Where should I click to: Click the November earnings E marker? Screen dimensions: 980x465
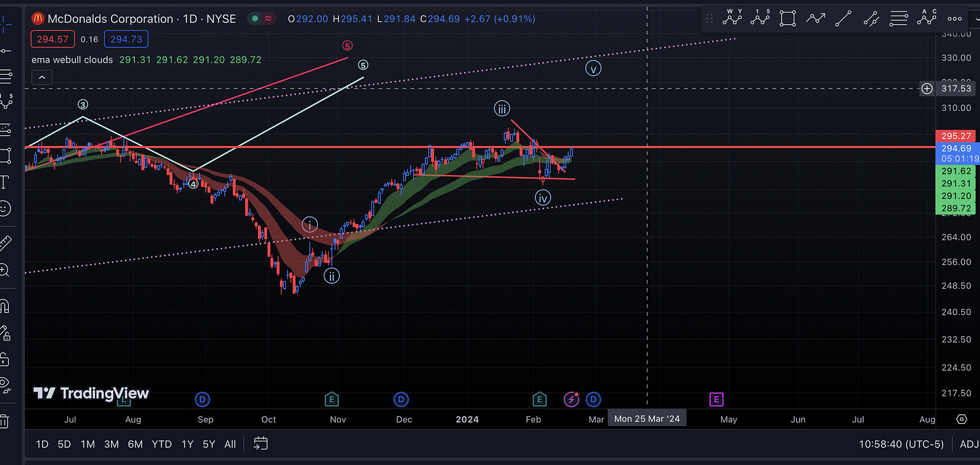point(331,400)
